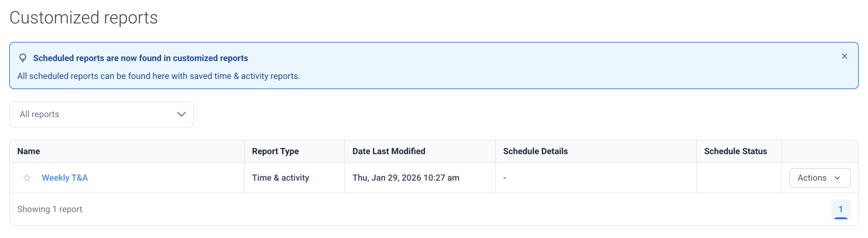The width and height of the screenshot is (868, 238).
Task: Expand the Actions menu for Weekly T&A
Action: pyautogui.click(x=819, y=178)
